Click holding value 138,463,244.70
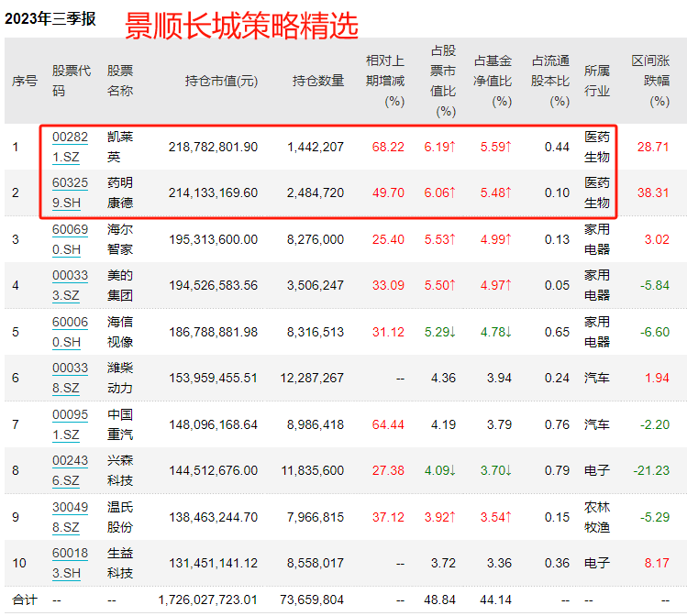 click(213, 518)
